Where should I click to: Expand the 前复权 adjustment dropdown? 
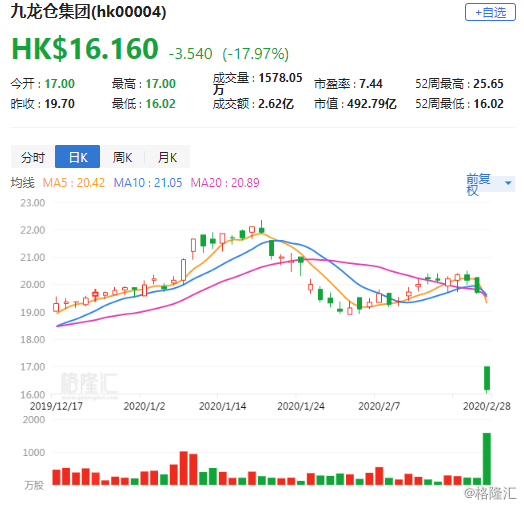tap(490, 184)
